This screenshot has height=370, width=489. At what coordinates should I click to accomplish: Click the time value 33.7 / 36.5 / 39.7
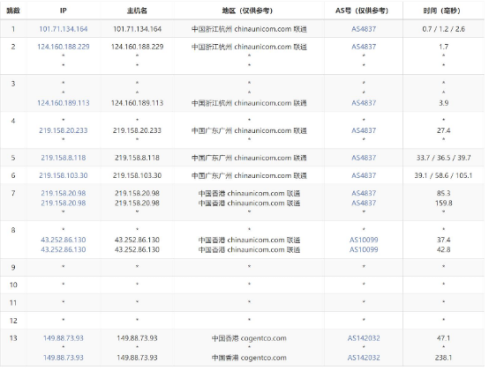pyautogui.click(x=444, y=158)
